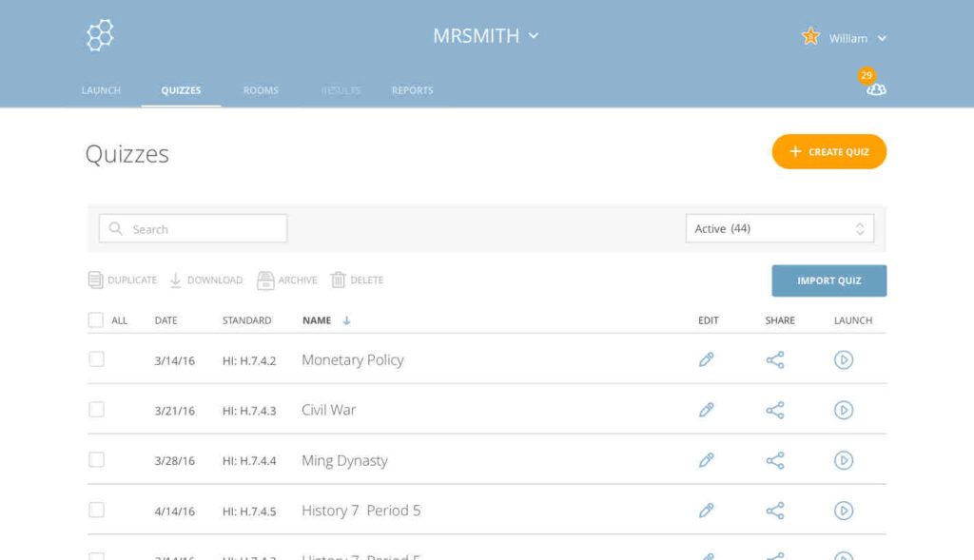Share the Civil War quiz
974x560 pixels.
tap(775, 410)
